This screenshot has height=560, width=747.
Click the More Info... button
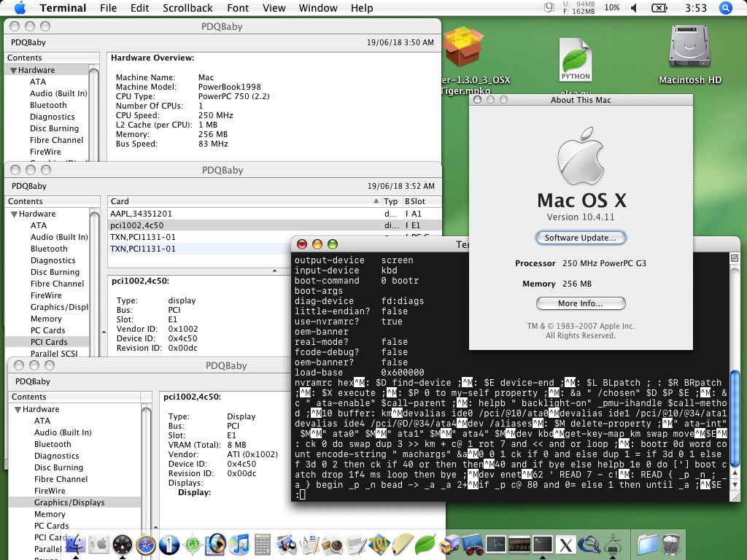580,303
